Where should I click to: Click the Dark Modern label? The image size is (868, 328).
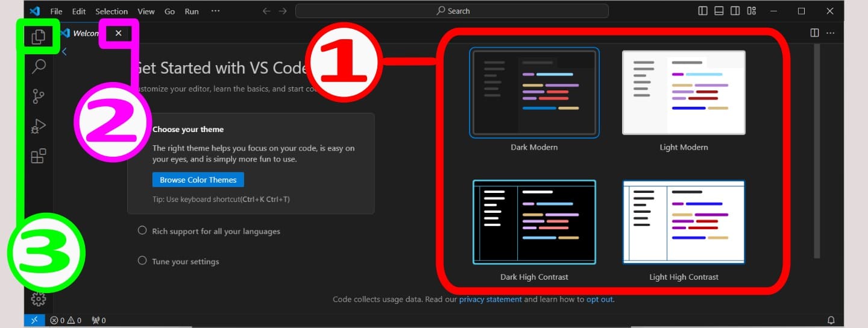click(x=534, y=147)
